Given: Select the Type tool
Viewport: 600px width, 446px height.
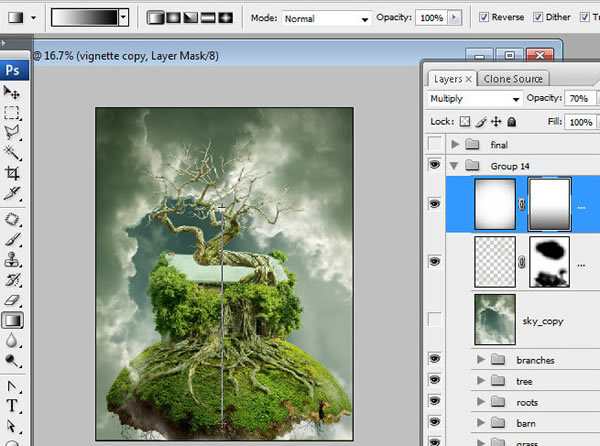Looking at the screenshot, I should (x=13, y=406).
